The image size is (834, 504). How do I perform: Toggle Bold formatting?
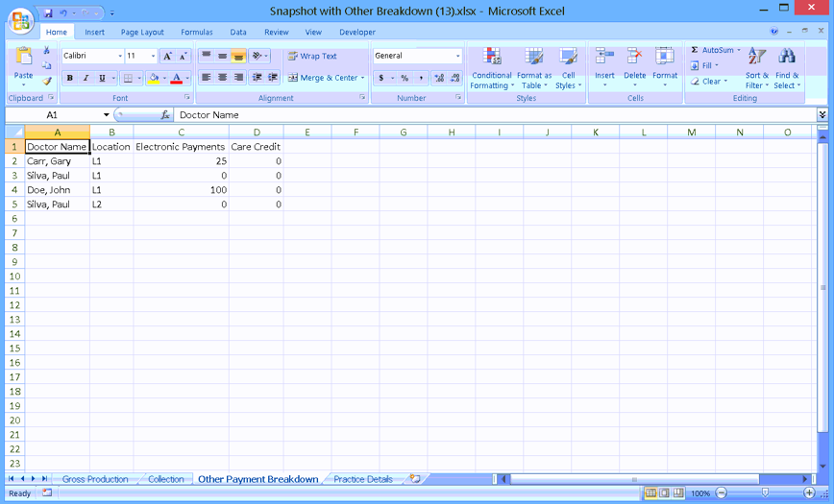pos(69,79)
